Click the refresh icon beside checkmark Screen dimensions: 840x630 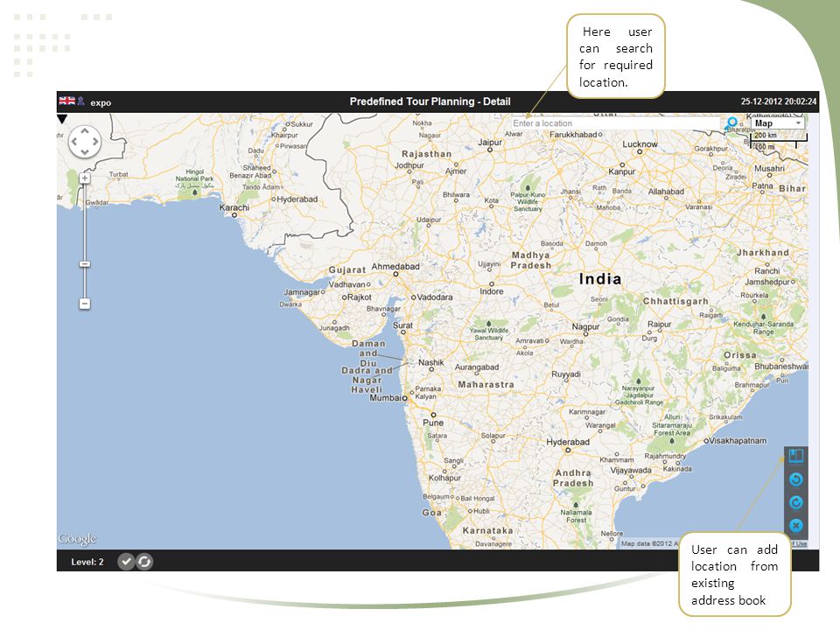(x=144, y=562)
